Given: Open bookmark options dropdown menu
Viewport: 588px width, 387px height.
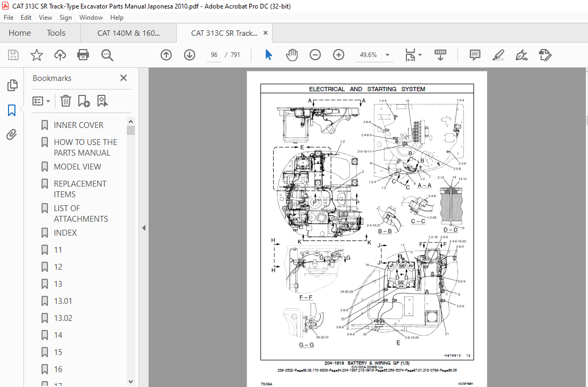Looking at the screenshot, I should click(x=41, y=101).
